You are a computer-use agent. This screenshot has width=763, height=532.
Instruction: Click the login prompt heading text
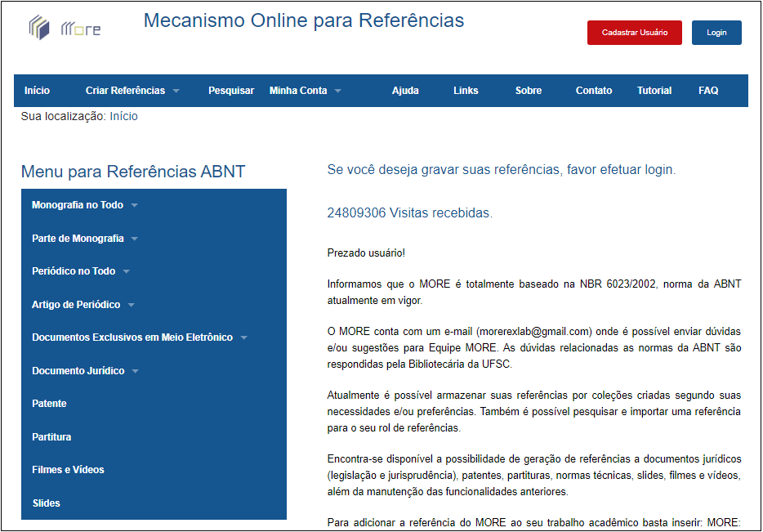[502, 169]
